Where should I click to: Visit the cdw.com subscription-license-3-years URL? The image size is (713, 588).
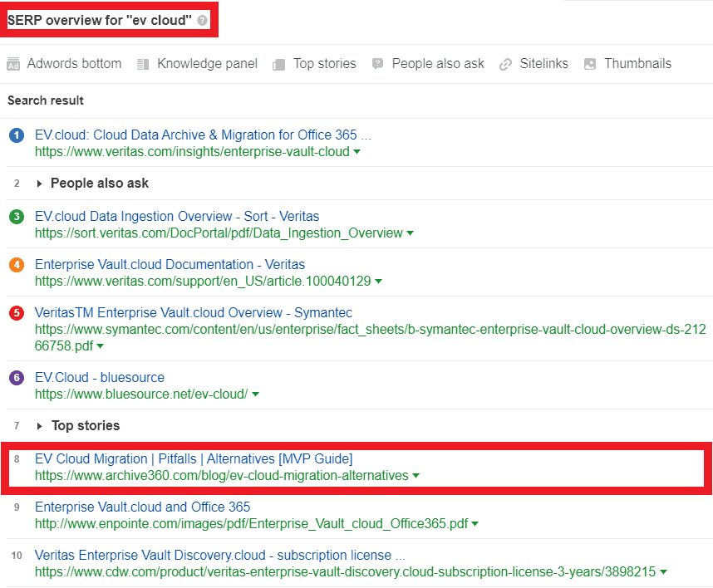[345, 572]
